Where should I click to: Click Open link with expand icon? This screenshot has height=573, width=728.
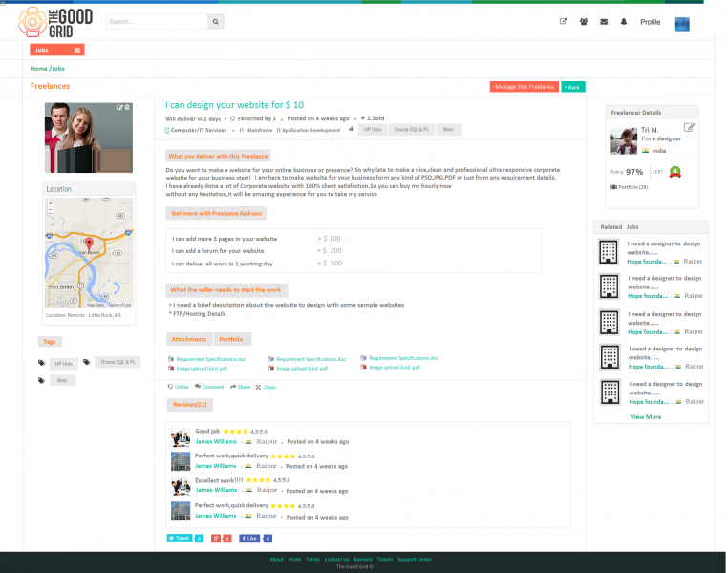click(266, 387)
